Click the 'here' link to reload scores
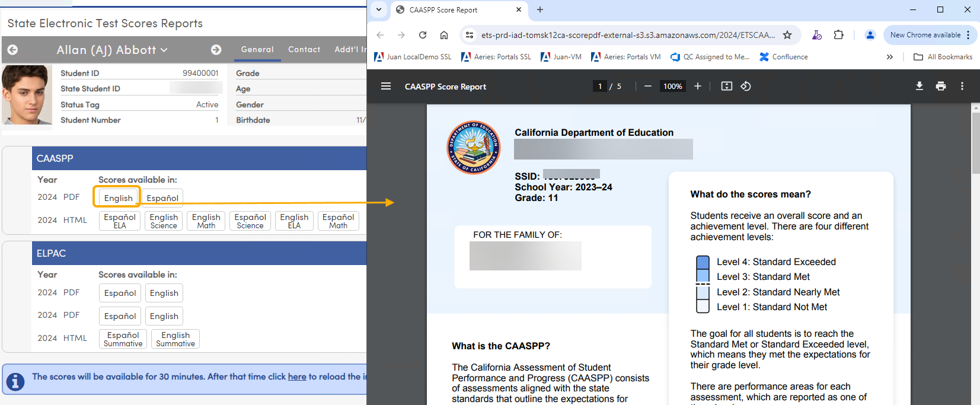This screenshot has height=405, width=980. 297,377
